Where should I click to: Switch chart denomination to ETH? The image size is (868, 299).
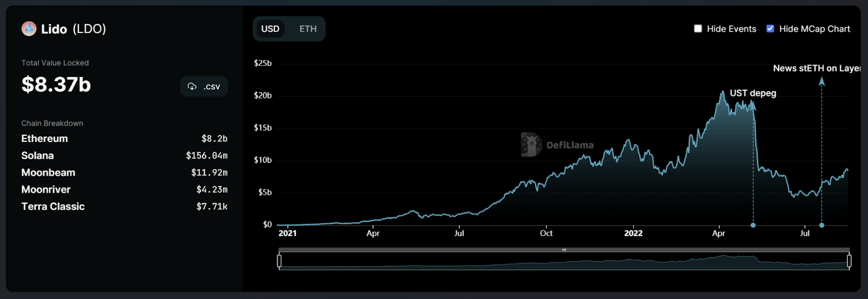(308, 29)
